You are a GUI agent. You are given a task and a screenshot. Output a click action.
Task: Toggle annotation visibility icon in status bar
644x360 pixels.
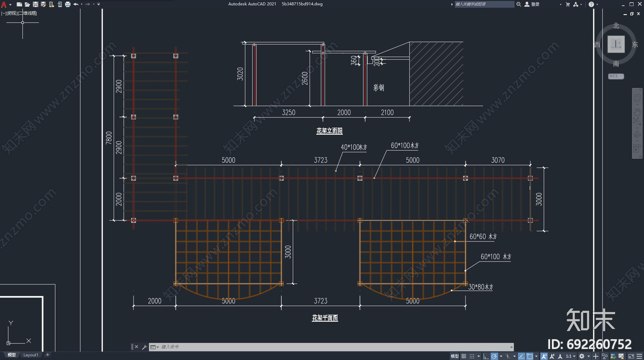[x=544, y=356]
